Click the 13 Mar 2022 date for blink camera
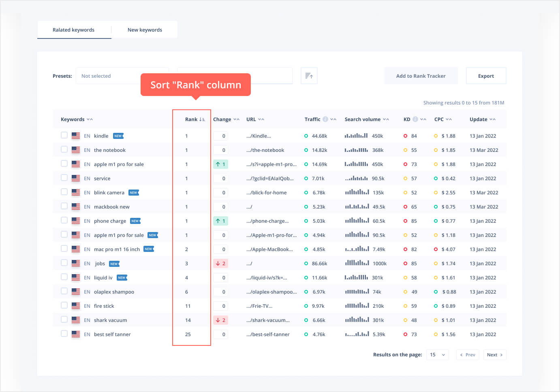The width and height of the screenshot is (560, 392). coord(484,193)
